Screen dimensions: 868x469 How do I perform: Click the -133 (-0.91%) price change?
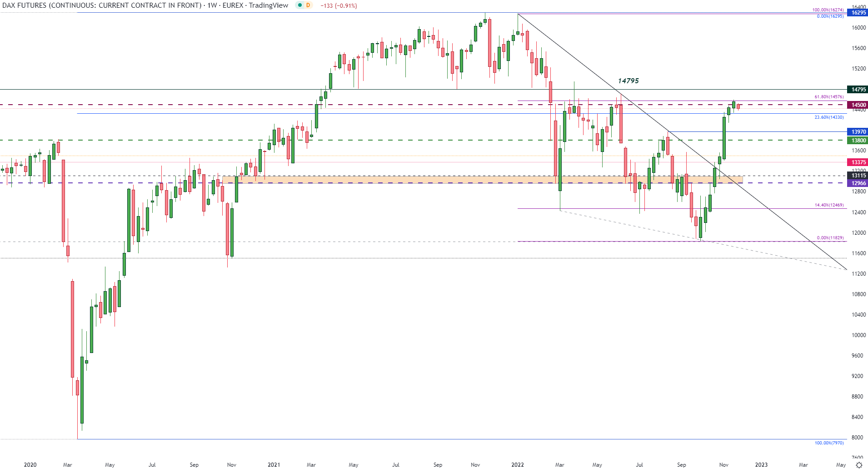click(x=339, y=6)
